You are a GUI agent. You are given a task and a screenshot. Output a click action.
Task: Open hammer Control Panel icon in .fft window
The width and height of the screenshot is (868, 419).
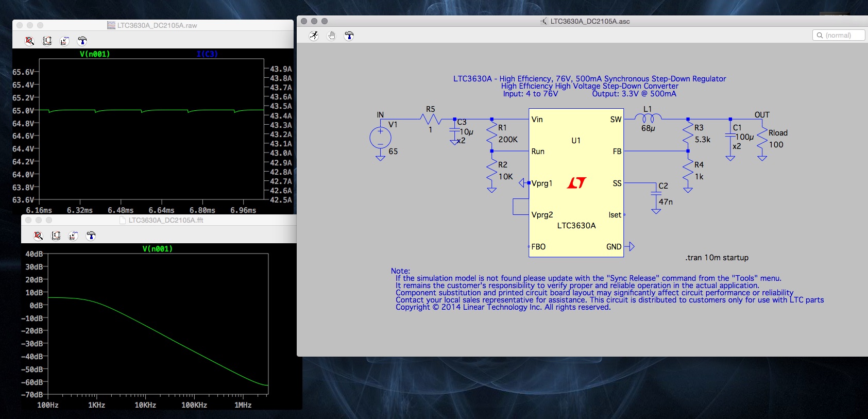(x=91, y=236)
